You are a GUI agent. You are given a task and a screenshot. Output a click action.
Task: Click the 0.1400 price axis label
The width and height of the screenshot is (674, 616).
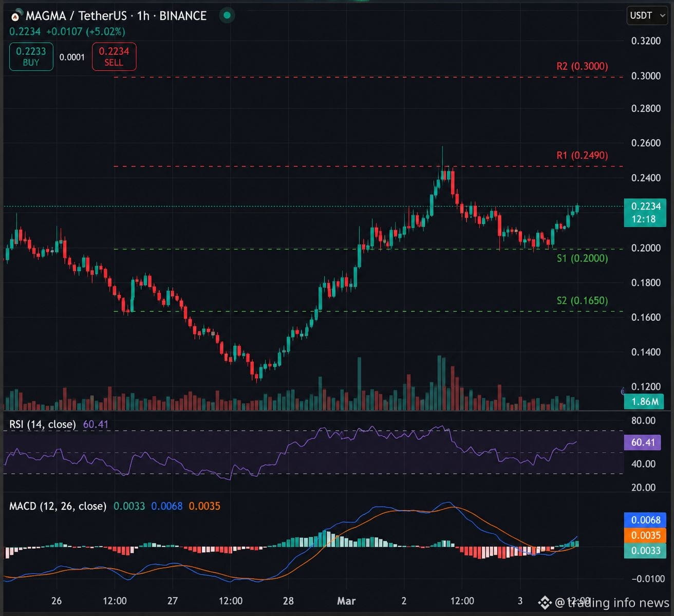point(646,352)
